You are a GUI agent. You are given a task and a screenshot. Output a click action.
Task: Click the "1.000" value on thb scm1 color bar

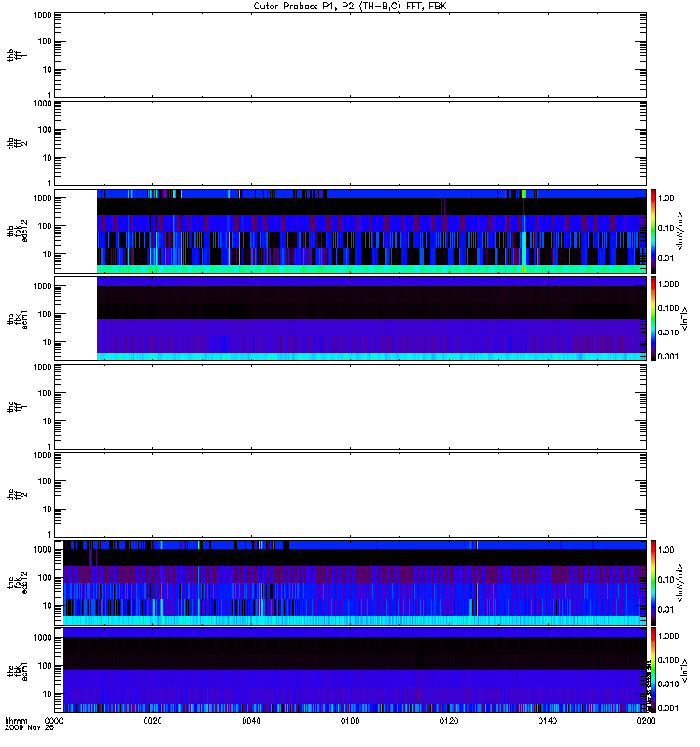click(668, 284)
